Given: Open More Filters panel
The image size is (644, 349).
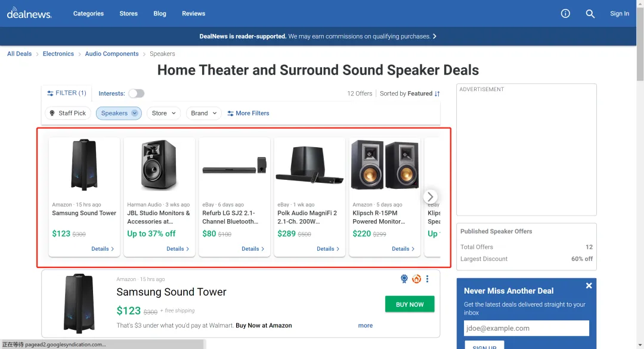Looking at the screenshot, I should (x=249, y=113).
